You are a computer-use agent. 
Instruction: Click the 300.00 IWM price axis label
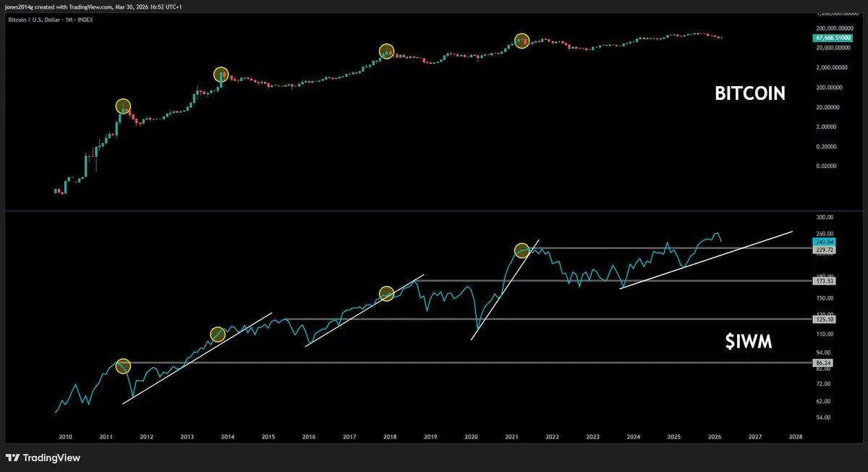pyautogui.click(x=825, y=216)
